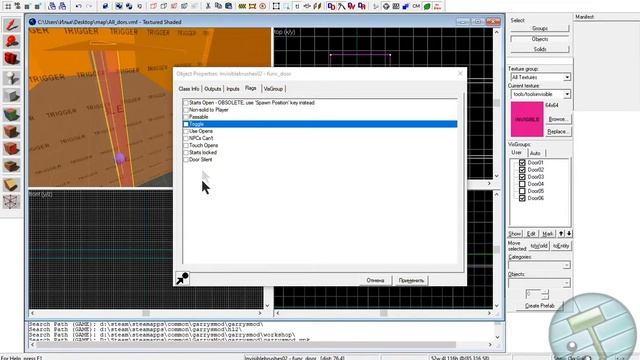Select the red Camera tool

(11, 58)
